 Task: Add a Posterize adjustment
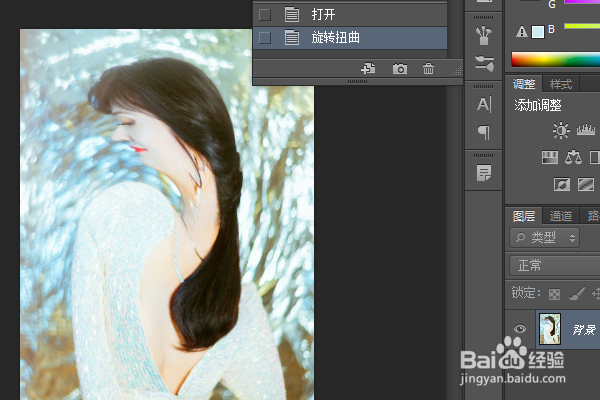pyautogui.click(x=586, y=184)
